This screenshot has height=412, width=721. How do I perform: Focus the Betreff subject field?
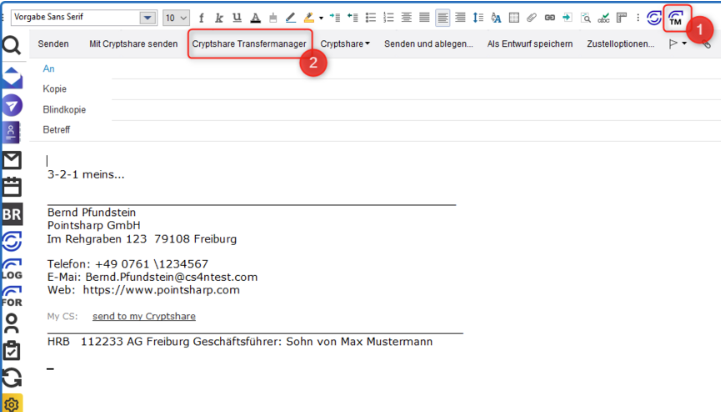pos(416,130)
